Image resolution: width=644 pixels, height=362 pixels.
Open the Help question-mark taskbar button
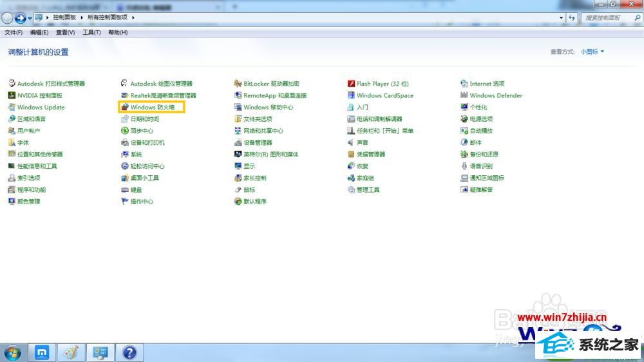[x=129, y=352]
